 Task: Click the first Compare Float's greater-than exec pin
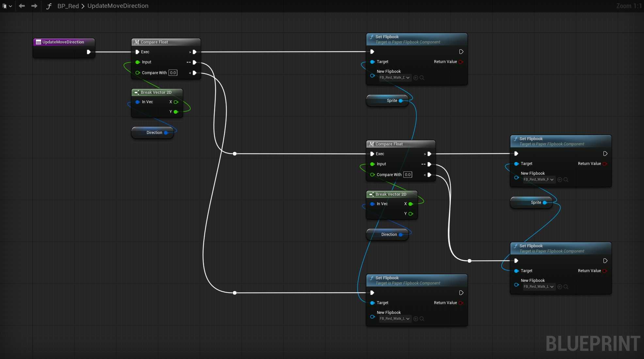click(x=195, y=52)
